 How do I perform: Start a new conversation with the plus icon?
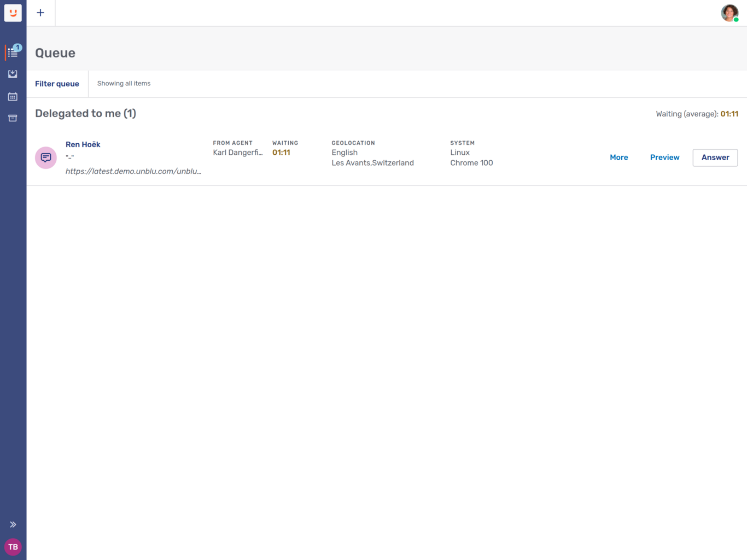[40, 13]
